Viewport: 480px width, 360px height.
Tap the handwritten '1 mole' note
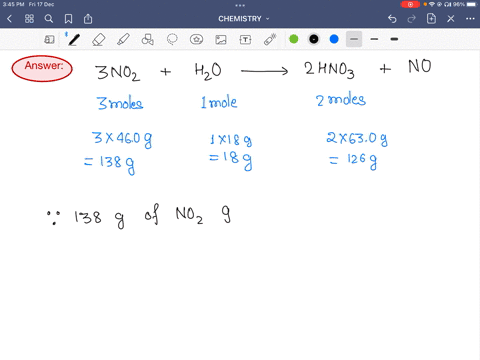pos(219,103)
